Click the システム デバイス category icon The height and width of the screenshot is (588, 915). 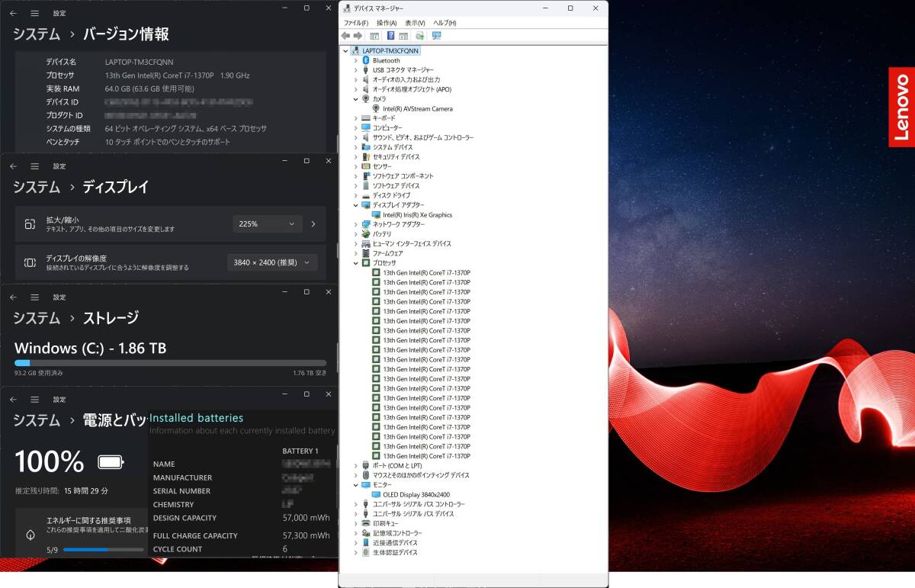(366, 147)
